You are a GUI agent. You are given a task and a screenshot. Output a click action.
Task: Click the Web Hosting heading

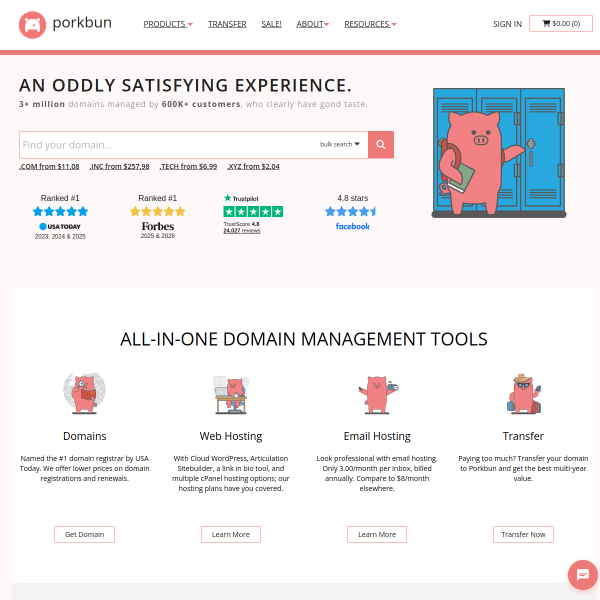[x=231, y=436]
